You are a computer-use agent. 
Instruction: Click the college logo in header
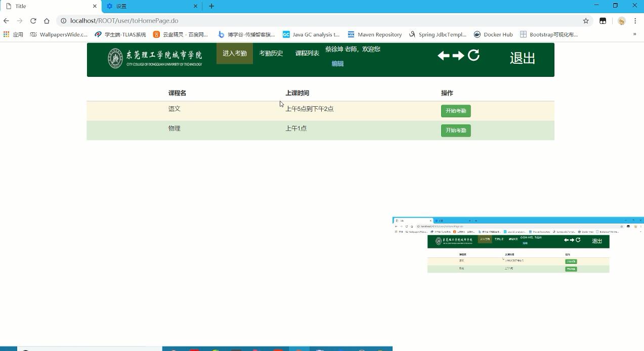pos(155,59)
